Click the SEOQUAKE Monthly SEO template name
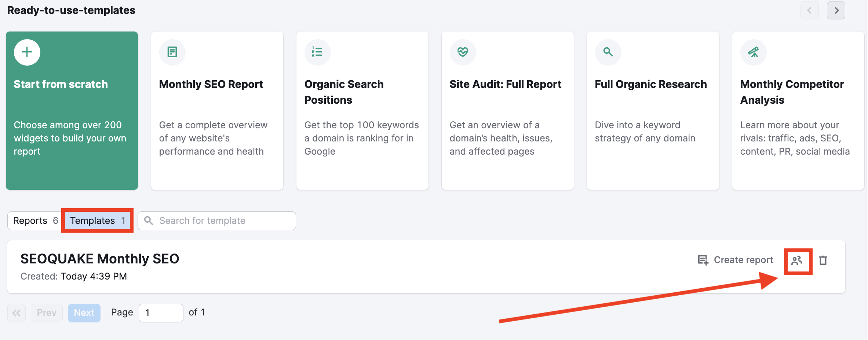 click(100, 259)
